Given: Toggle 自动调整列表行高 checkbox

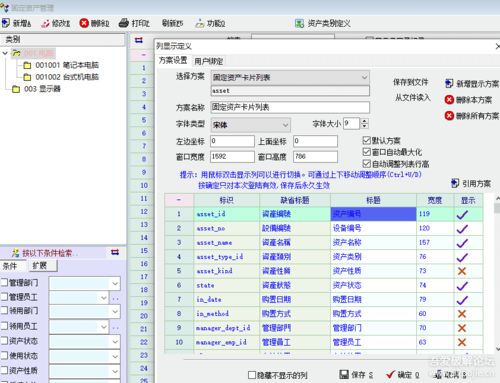Looking at the screenshot, I should coord(367,164).
